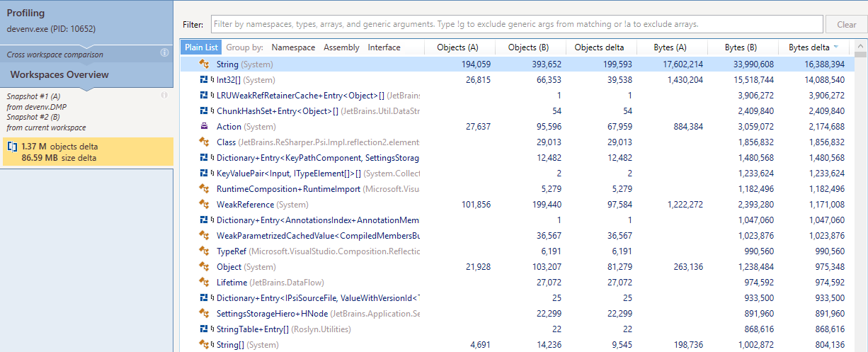Group by Assembly
Screen dimensions: 868x352
coord(341,47)
